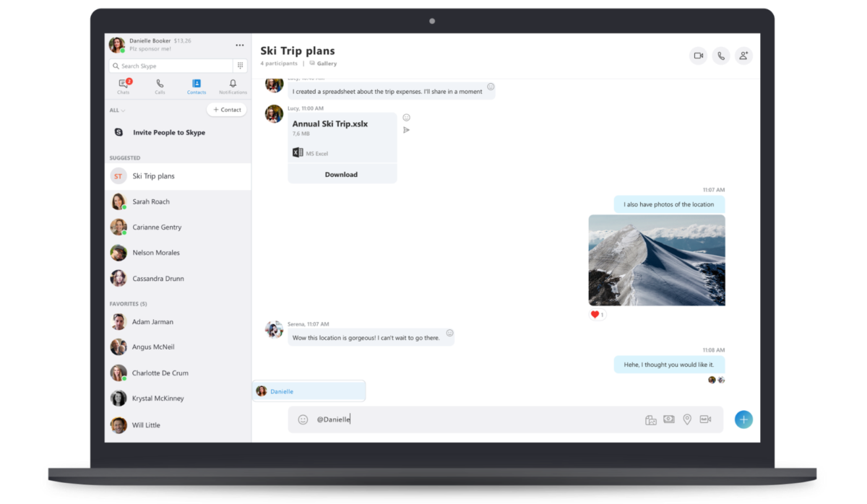
Task: Open the dial pad next to search
Action: tap(240, 65)
